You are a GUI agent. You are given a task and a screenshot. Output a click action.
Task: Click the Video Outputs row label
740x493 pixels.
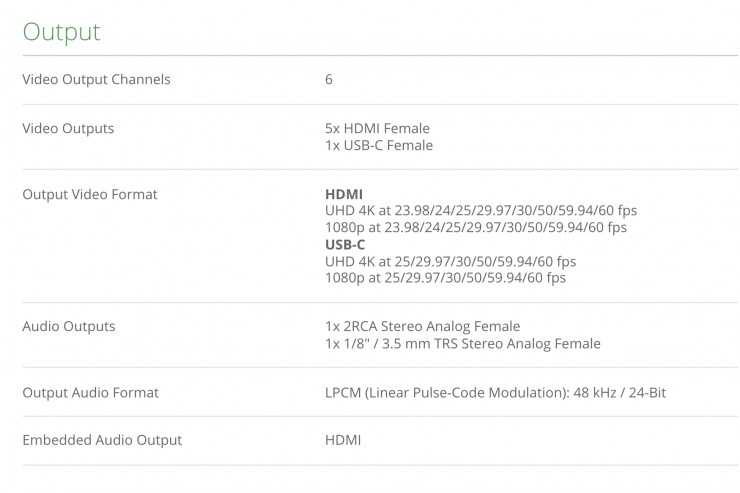pos(68,128)
